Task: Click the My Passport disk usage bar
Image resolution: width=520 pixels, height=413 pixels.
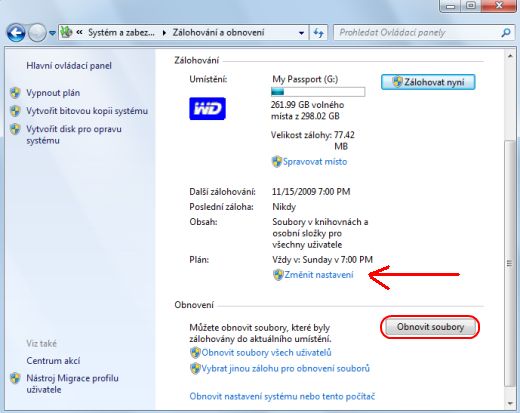Action: [x=318, y=92]
